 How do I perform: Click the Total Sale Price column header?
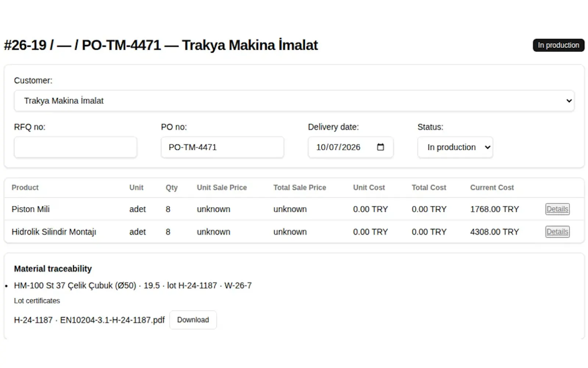point(300,188)
